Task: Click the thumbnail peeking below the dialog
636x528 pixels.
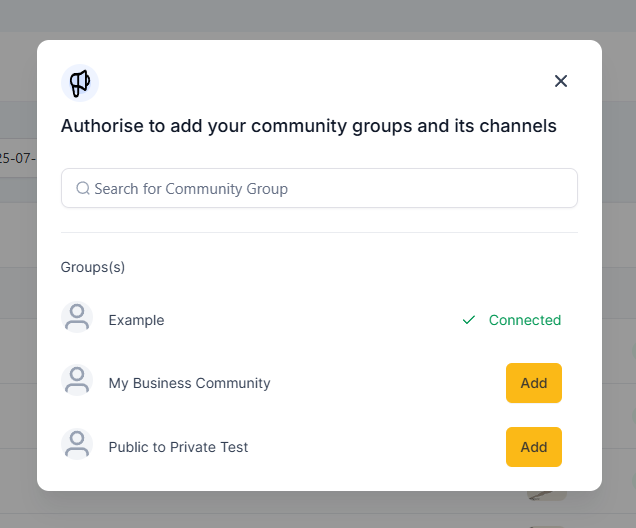Action: (546, 496)
